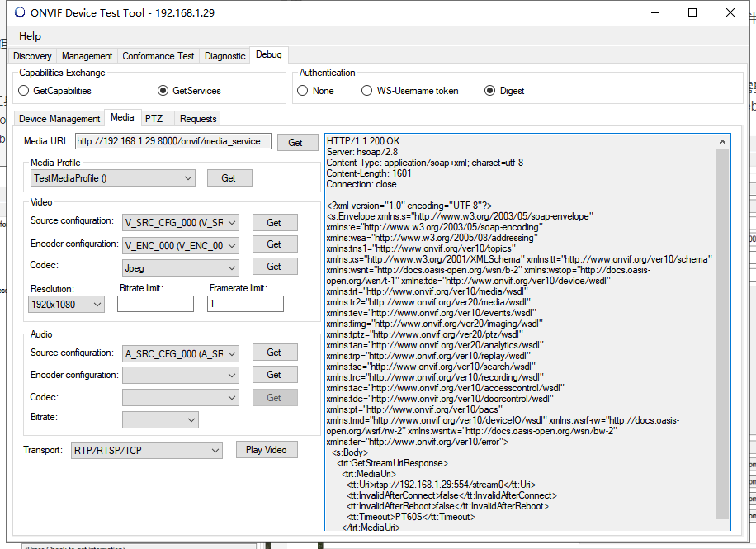Click the HTTP/1.1 200 OK response line
This screenshot has width=756, height=549.
(363, 141)
